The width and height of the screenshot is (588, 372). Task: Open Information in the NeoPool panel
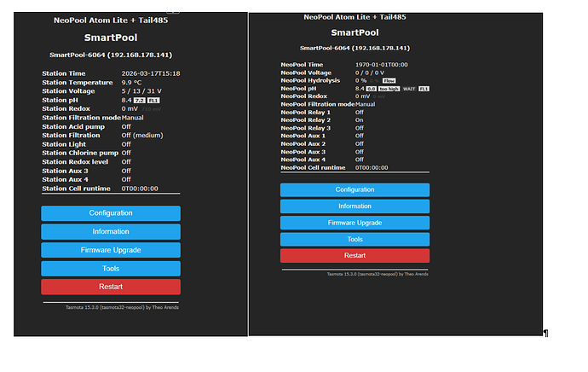355,206
